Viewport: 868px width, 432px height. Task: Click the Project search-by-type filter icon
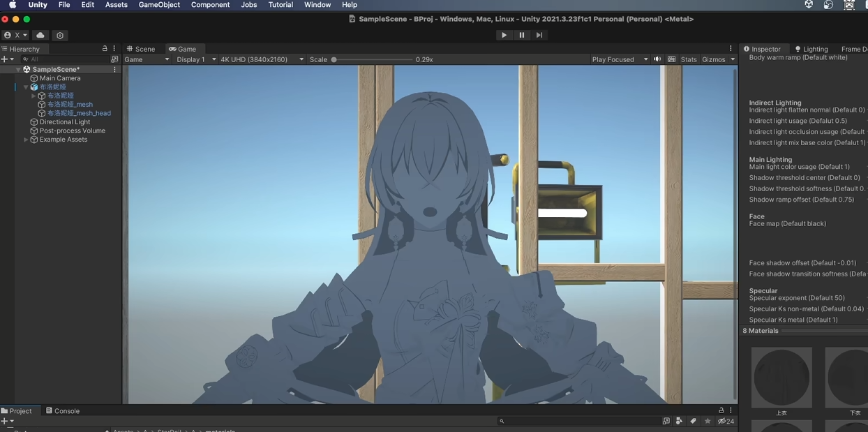tap(679, 422)
